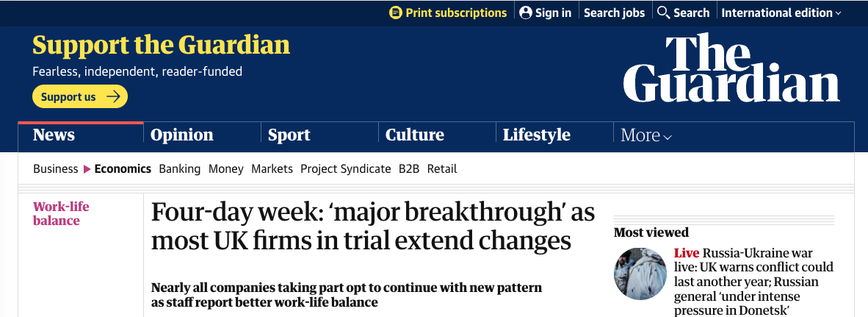Click the Sign in profile icon

[525, 13]
